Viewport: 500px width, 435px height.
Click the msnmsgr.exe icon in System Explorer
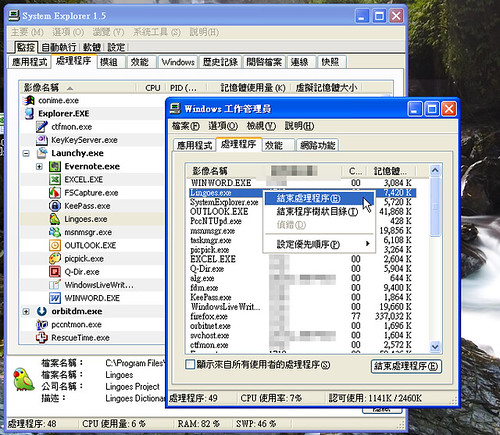point(55,232)
